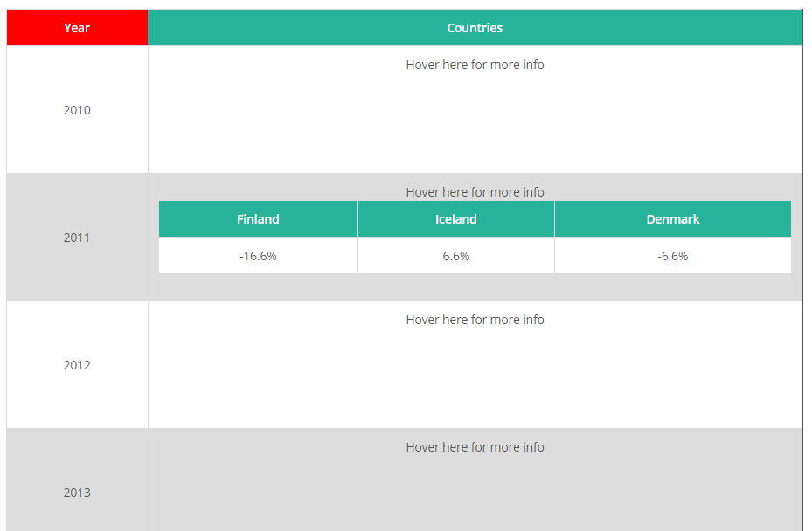The height and width of the screenshot is (531, 812).
Task: Select the 2010 year cell
Action: (77, 110)
